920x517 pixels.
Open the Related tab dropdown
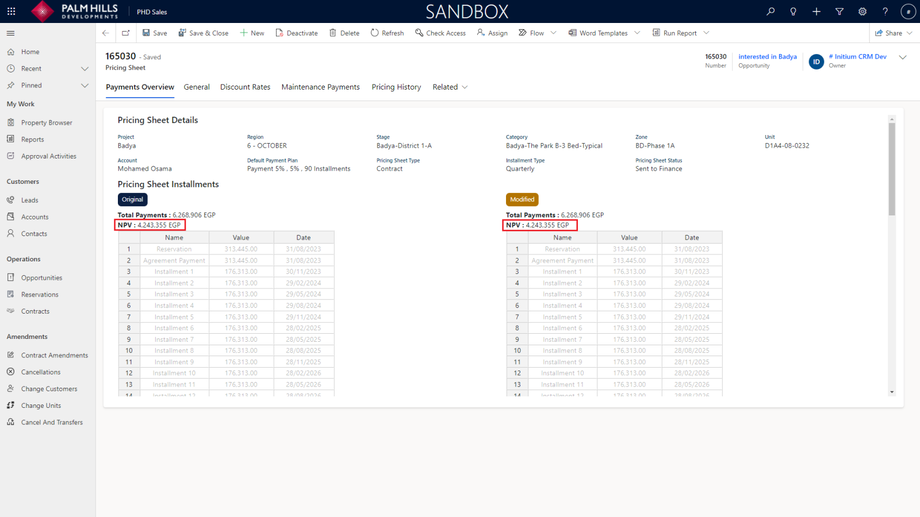point(450,87)
